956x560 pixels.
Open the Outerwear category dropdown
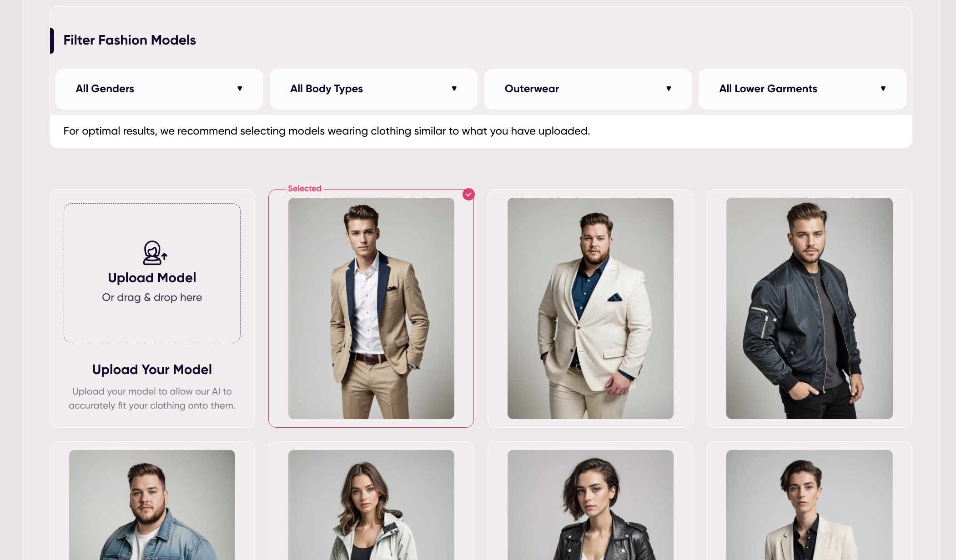click(x=587, y=89)
